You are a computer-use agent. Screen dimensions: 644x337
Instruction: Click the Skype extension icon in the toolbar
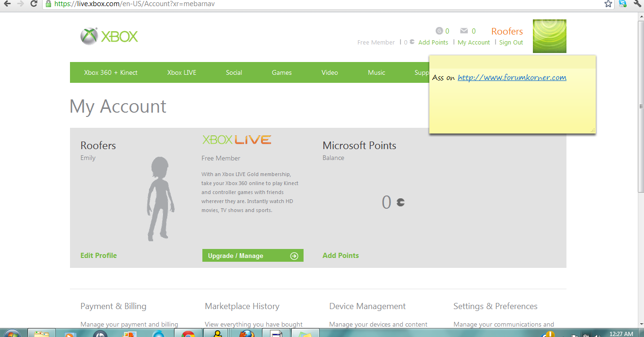623,3
